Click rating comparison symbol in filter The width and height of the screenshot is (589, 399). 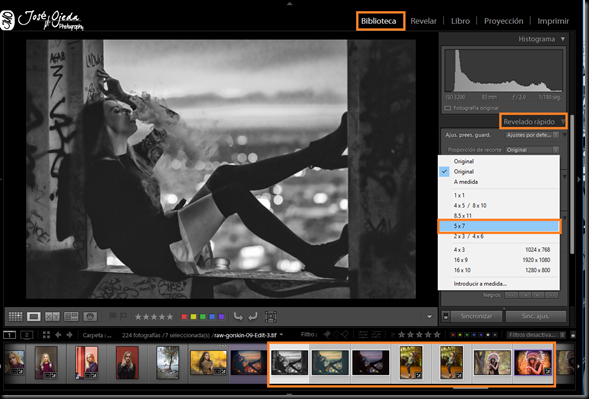pyautogui.click(x=393, y=334)
